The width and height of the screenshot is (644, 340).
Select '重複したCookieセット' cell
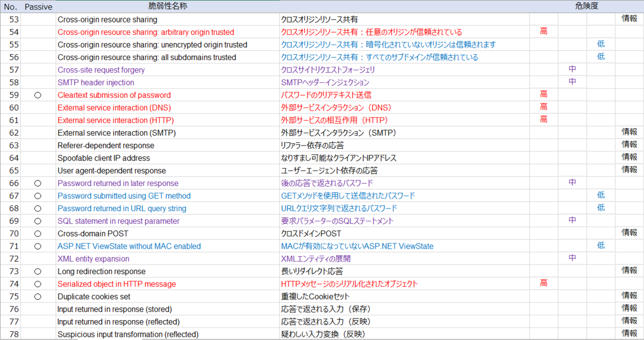point(405,296)
